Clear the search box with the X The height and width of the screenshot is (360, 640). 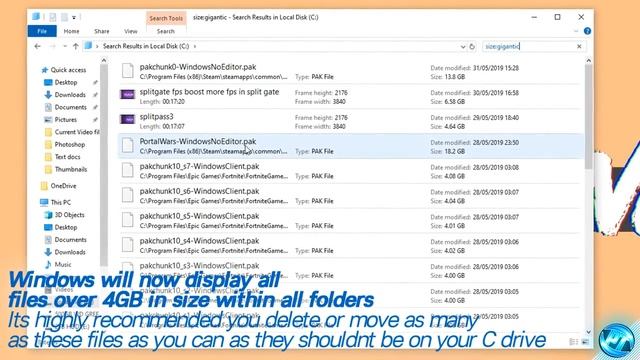(579, 47)
